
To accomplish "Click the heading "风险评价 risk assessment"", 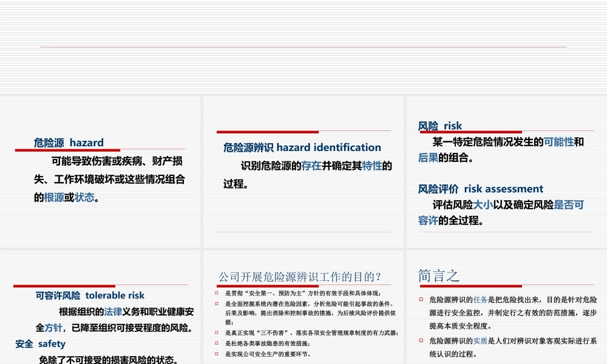I will pyautogui.click(x=480, y=189).
